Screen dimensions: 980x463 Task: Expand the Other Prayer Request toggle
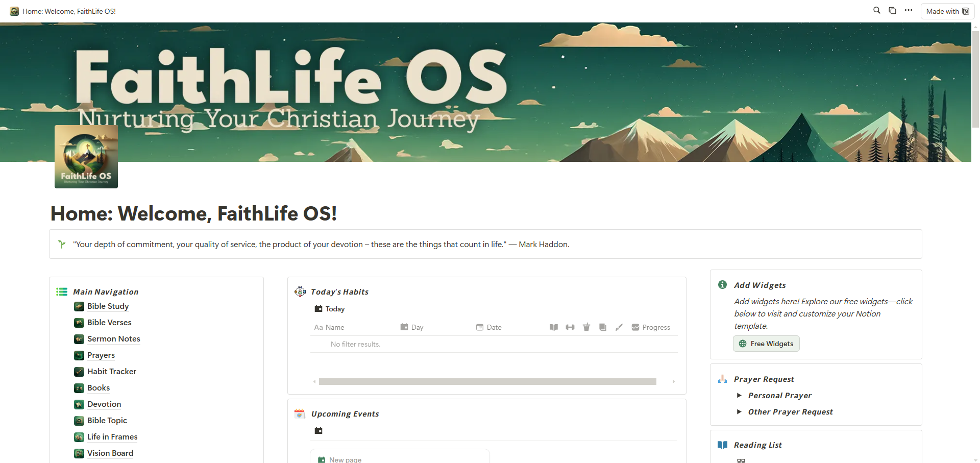point(739,411)
